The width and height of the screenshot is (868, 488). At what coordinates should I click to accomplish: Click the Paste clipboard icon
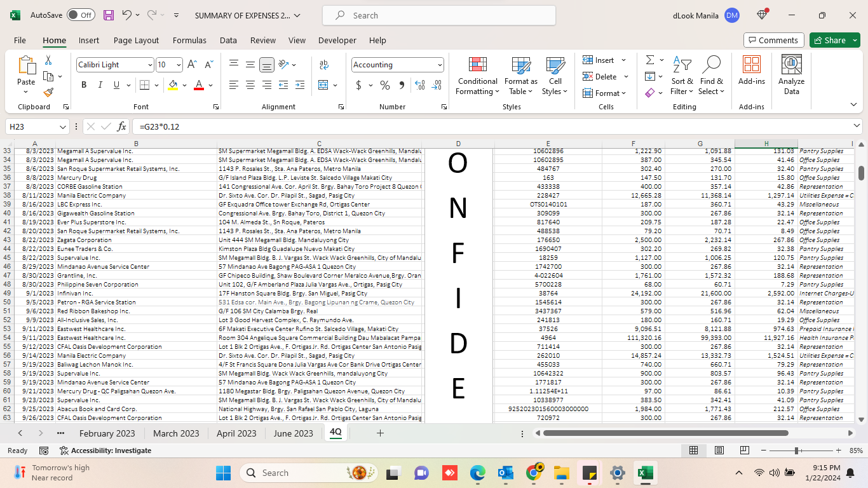(x=26, y=65)
